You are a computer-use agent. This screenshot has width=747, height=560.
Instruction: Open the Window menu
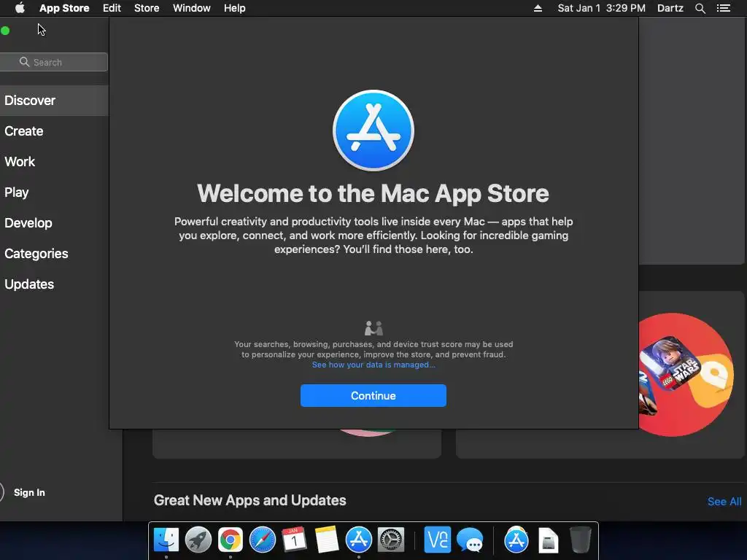192,8
